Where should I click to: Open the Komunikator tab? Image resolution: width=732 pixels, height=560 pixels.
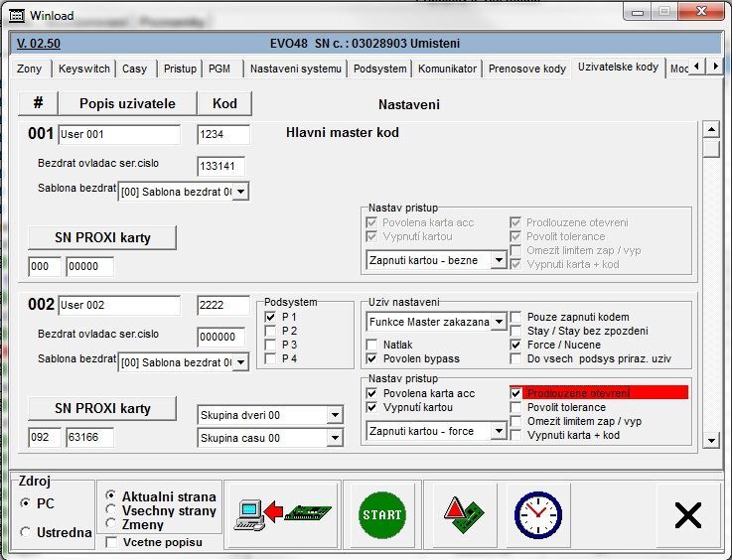click(x=447, y=69)
